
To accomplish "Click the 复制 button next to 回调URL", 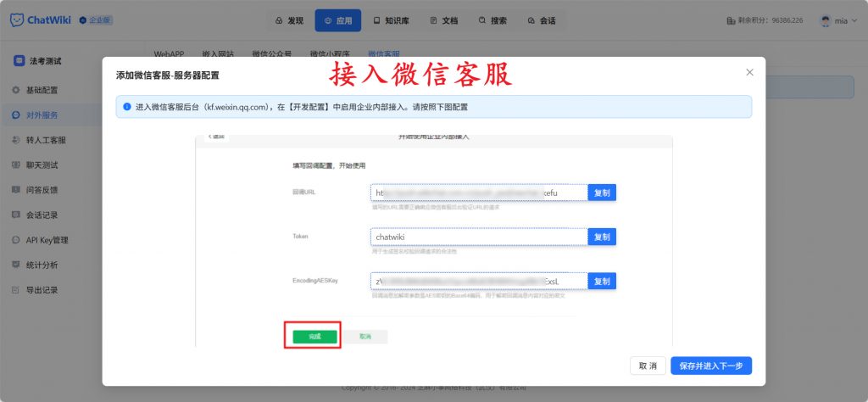I will click(602, 193).
